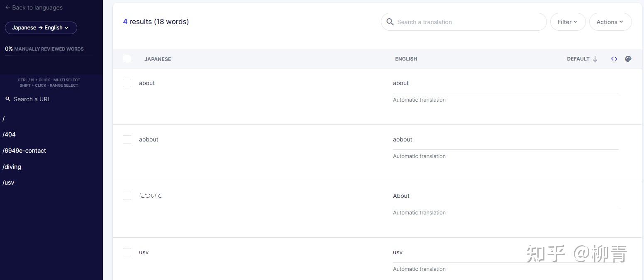Expand the Filter dropdown
Image resolution: width=644 pixels, height=280 pixels.
tap(568, 22)
